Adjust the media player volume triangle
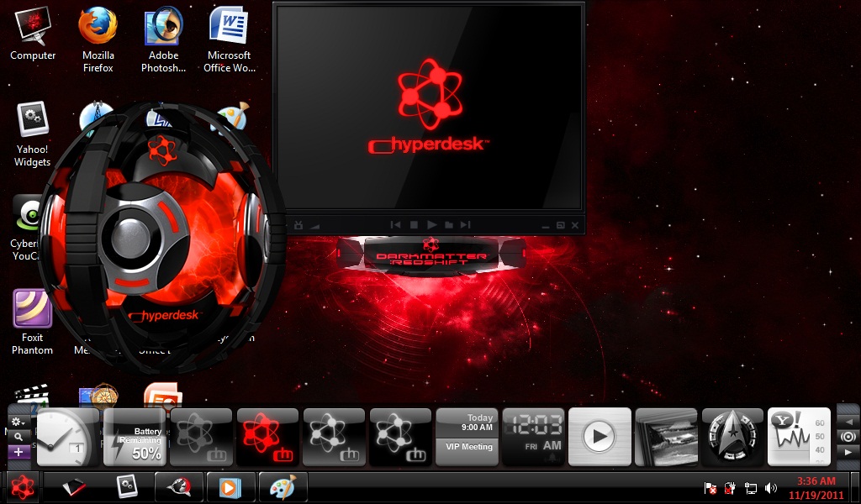Image resolution: width=861 pixels, height=504 pixels. (x=314, y=225)
